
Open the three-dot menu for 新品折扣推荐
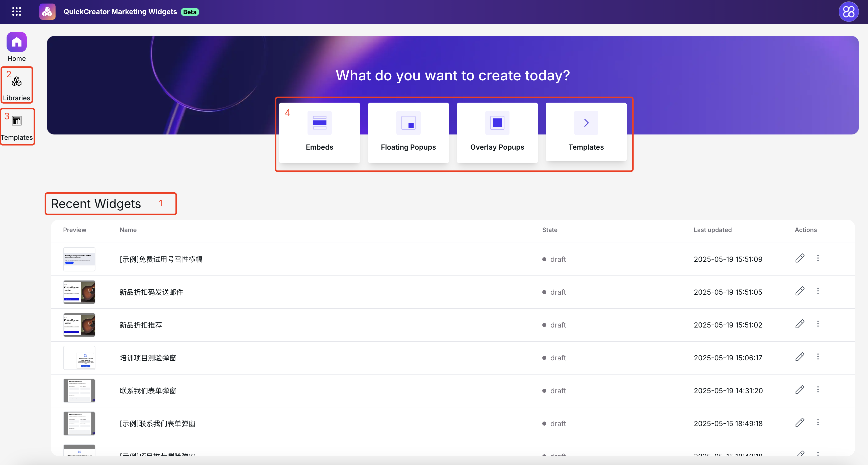[818, 324]
